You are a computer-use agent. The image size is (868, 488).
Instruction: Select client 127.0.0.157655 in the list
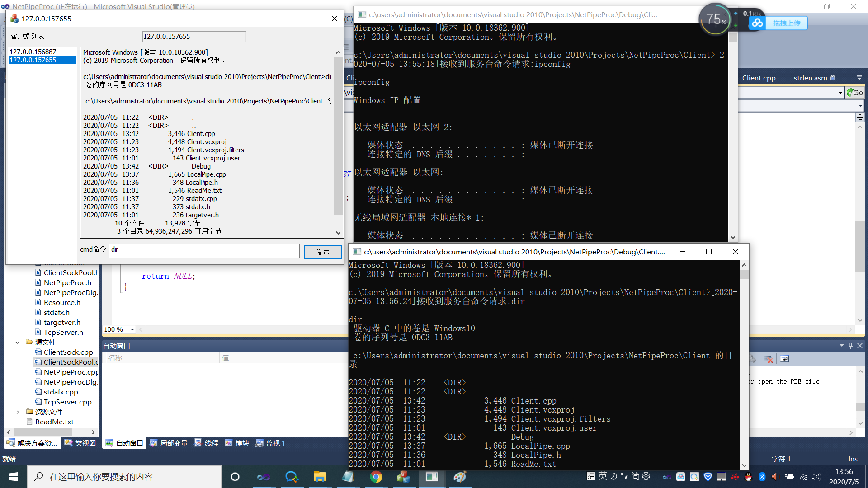pyautogui.click(x=42, y=60)
